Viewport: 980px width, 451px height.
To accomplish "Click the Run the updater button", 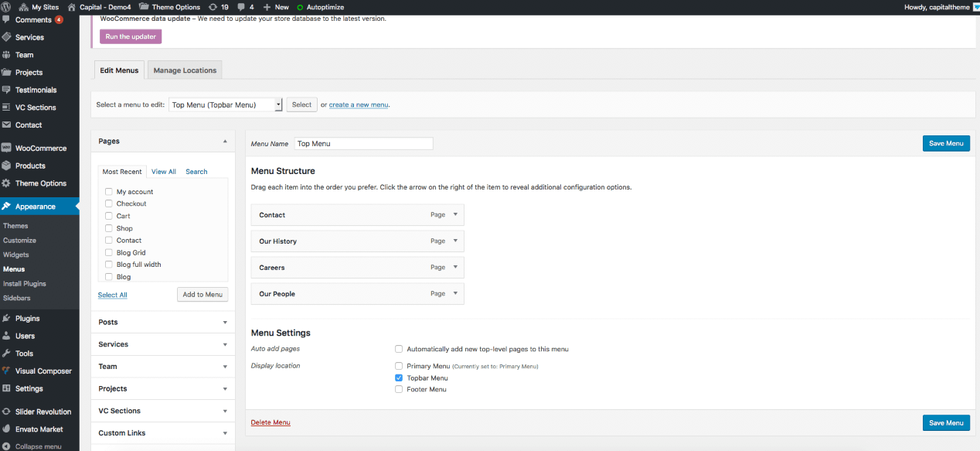I will (131, 36).
